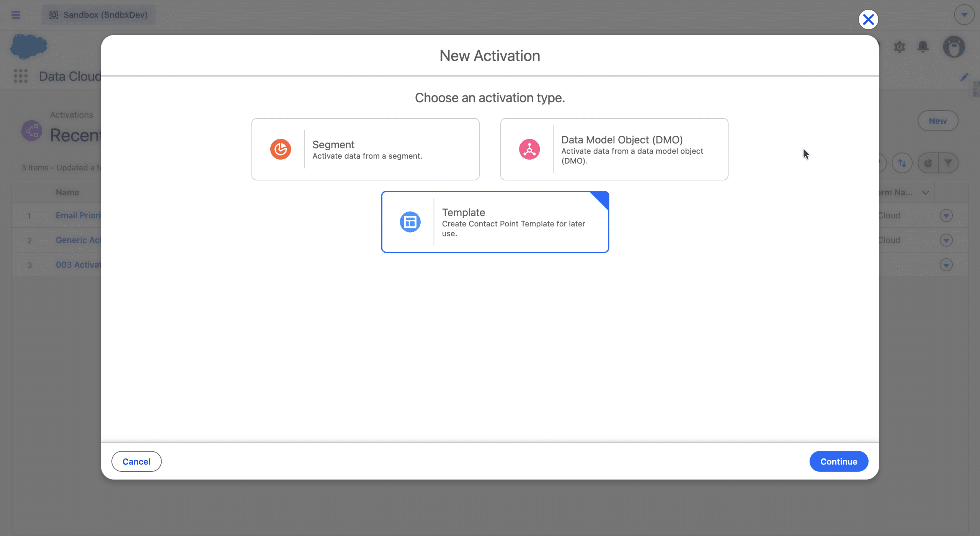Open the list filter funnel icon
The width and height of the screenshot is (980, 536).
click(948, 163)
